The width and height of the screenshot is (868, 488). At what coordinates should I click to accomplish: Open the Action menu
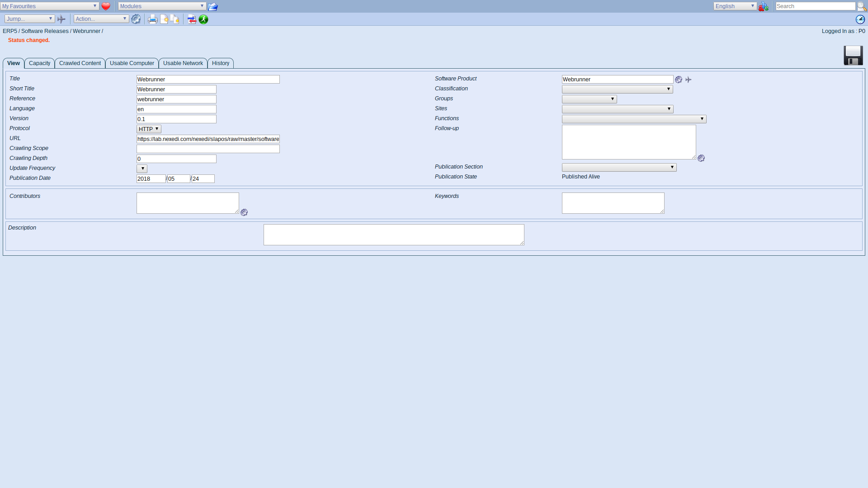(x=99, y=19)
